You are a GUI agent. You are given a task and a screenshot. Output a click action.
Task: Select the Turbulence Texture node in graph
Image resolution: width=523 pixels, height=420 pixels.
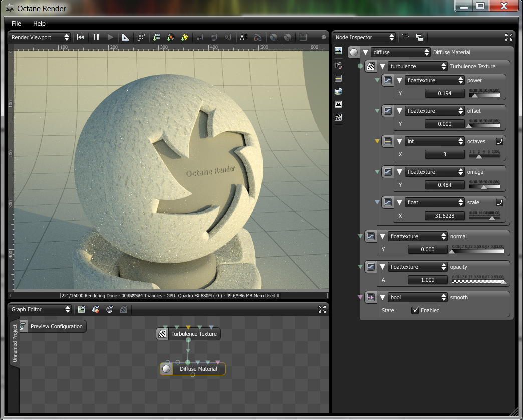coord(188,334)
